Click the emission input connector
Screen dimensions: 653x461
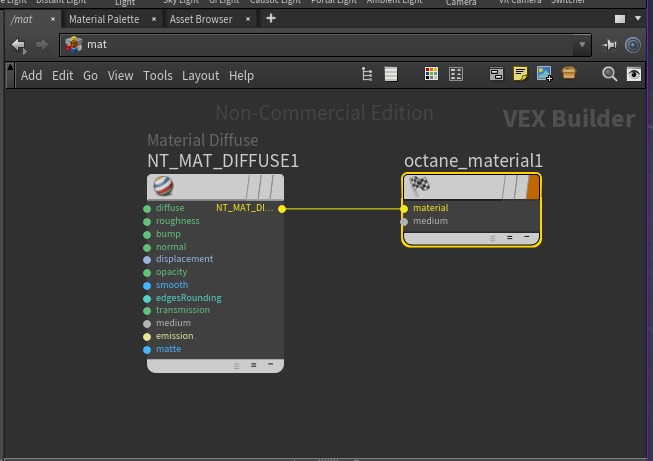[147, 336]
